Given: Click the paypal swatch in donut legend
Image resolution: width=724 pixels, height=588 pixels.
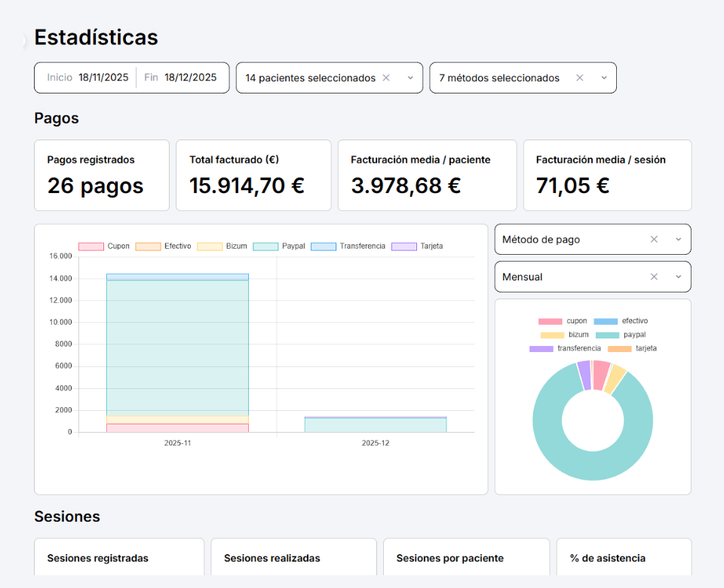Looking at the screenshot, I should (607, 335).
